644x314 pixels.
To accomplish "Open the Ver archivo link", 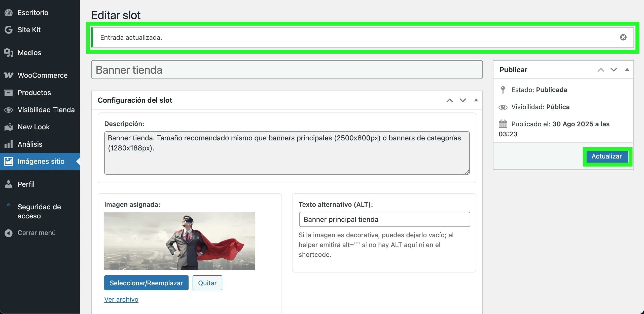I will pyautogui.click(x=121, y=299).
